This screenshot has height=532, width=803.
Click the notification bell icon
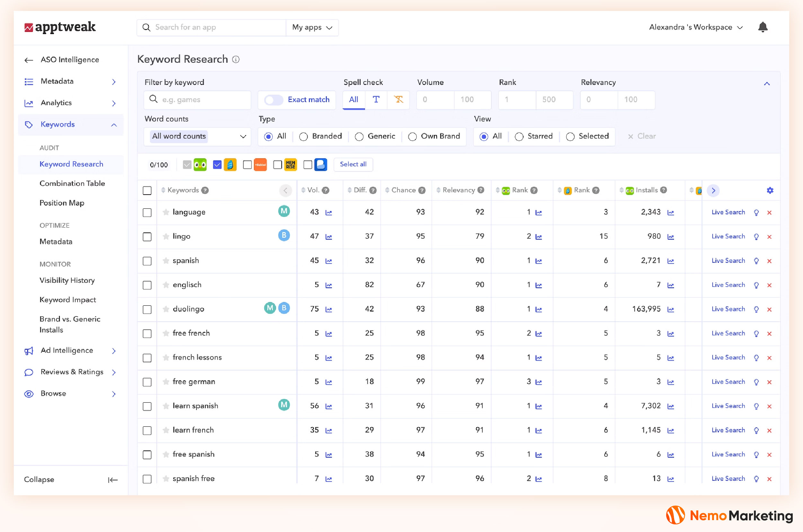[x=762, y=27]
